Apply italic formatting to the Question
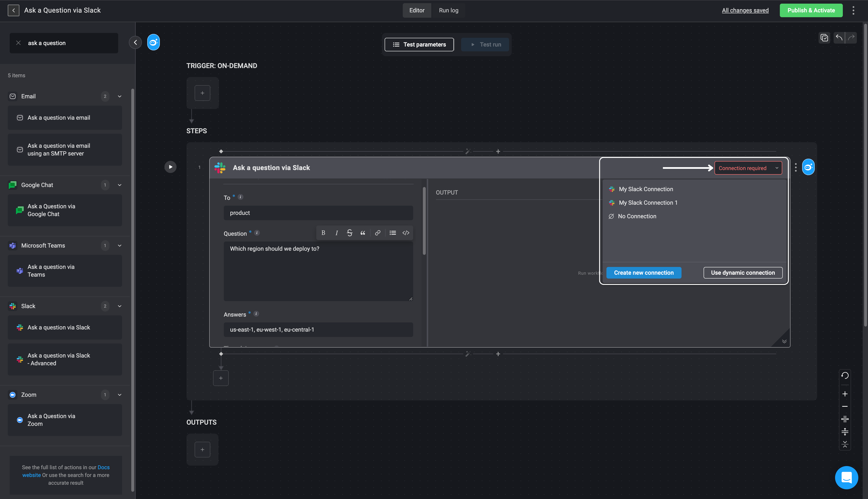This screenshot has height=499, width=868. [336, 233]
